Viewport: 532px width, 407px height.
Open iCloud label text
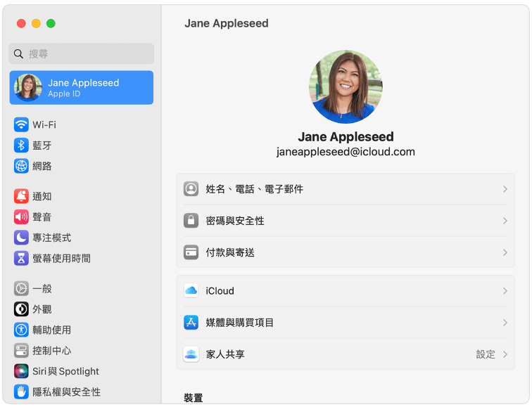pyautogui.click(x=220, y=291)
